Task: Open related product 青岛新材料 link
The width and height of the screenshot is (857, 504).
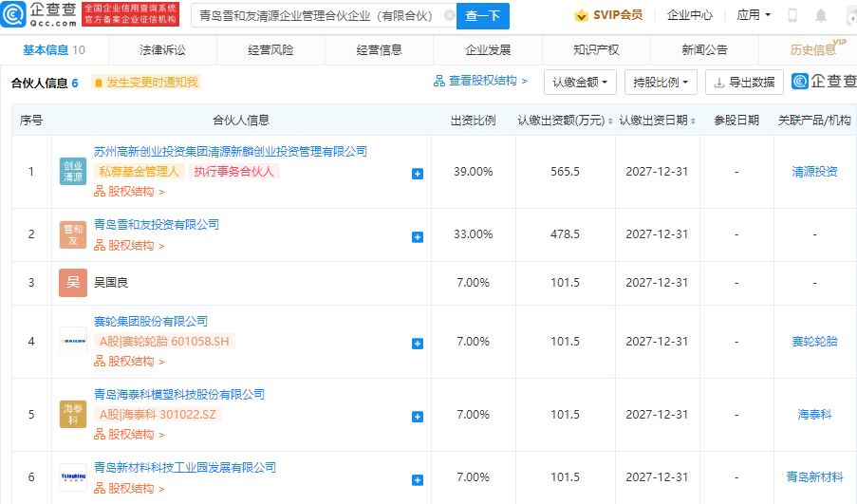Action: (x=814, y=477)
